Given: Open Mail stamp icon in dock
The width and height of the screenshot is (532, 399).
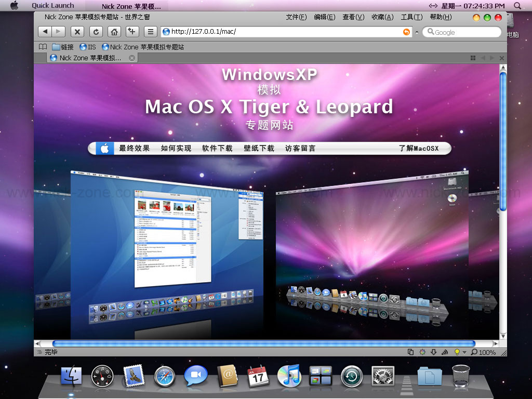Looking at the screenshot, I should (x=134, y=376).
